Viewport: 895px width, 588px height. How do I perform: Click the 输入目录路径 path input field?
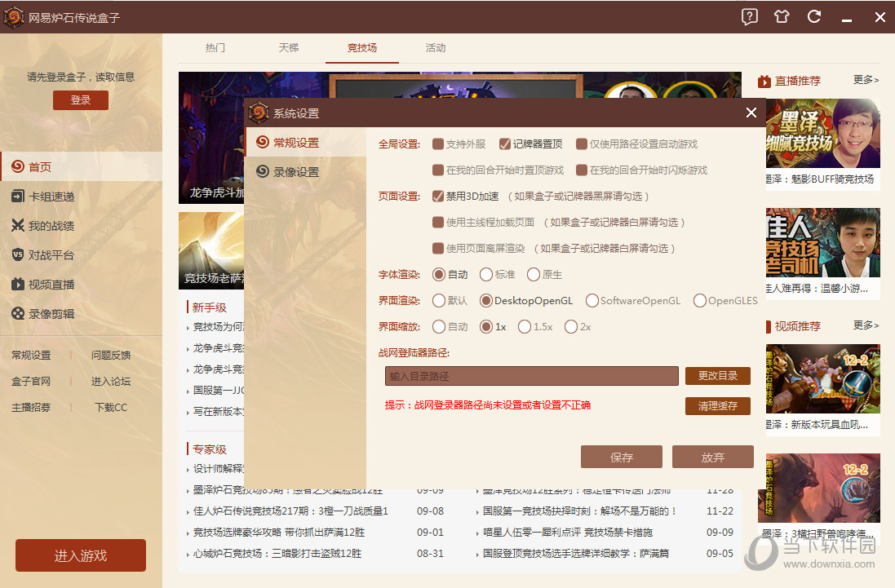[530, 376]
